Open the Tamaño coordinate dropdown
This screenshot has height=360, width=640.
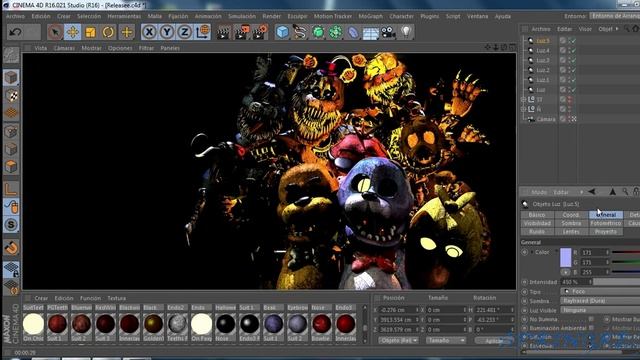[446, 340]
